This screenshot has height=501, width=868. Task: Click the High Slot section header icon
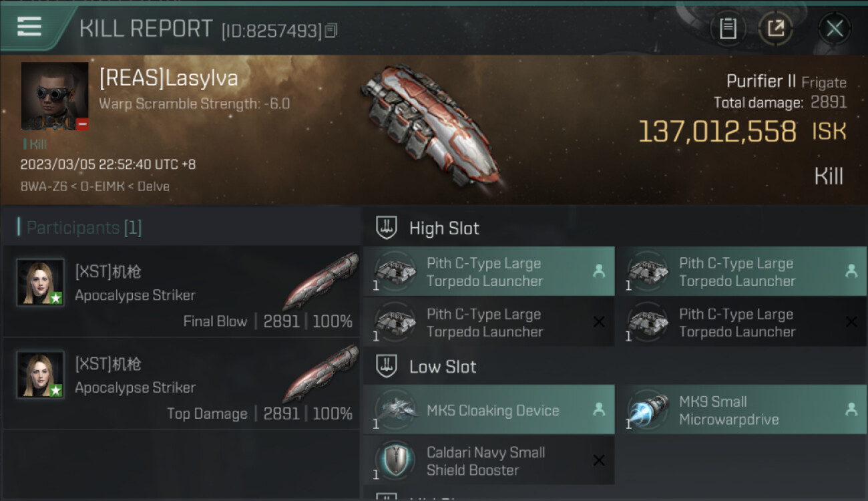click(387, 228)
